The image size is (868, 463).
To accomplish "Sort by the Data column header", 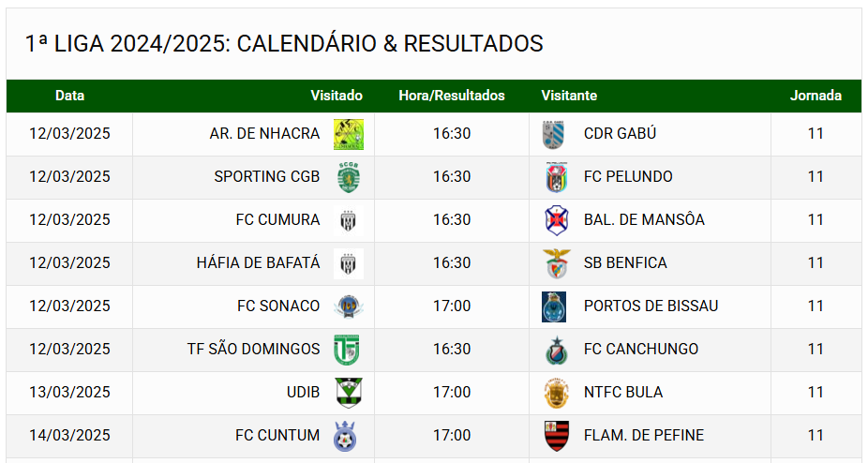I will 69,96.
